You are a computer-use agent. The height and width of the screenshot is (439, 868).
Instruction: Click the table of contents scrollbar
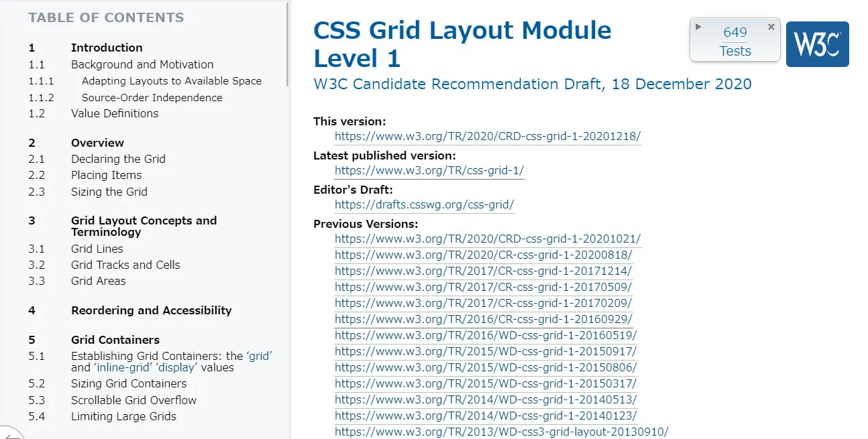click(x=288, y=44)
